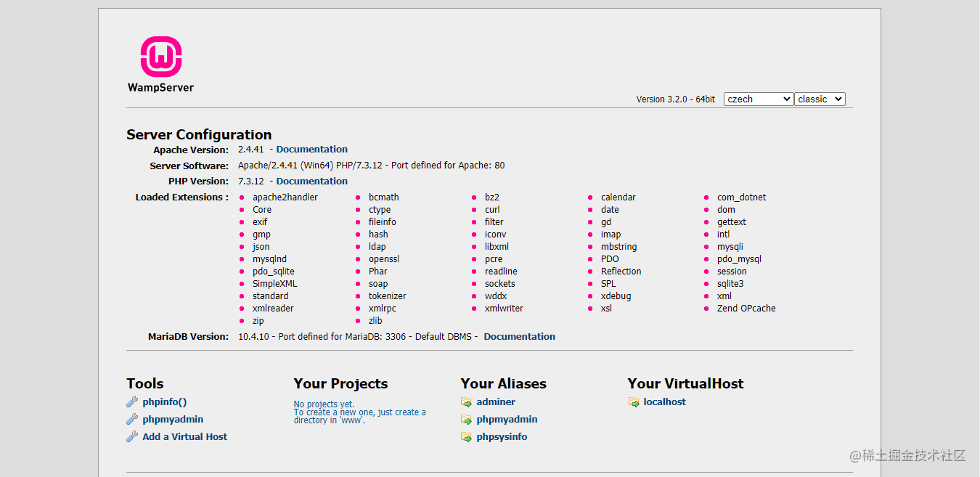Click the com_dotnet extension
Screen dimensions: 980x477
tap(742, 197)
